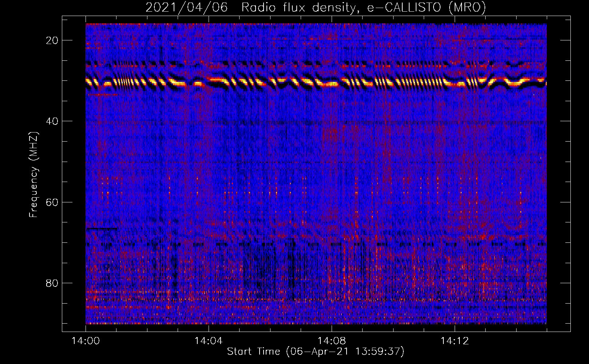Click the frequency tick label "40"

coord(52,121)
